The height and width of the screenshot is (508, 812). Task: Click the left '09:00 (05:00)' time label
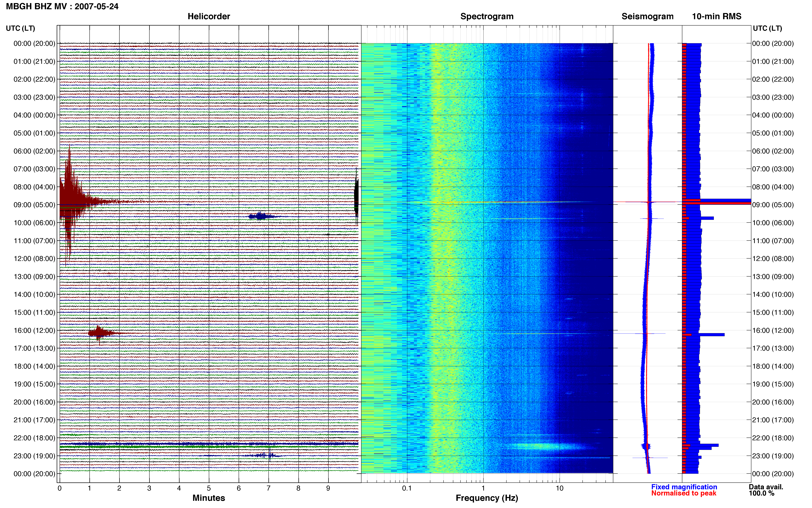(34, 205)
